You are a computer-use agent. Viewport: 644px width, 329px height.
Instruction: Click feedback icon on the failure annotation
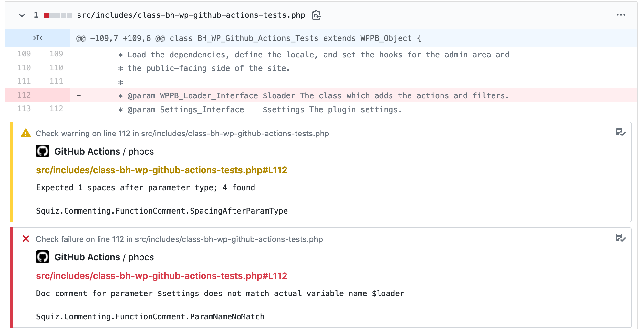[620, 238]
